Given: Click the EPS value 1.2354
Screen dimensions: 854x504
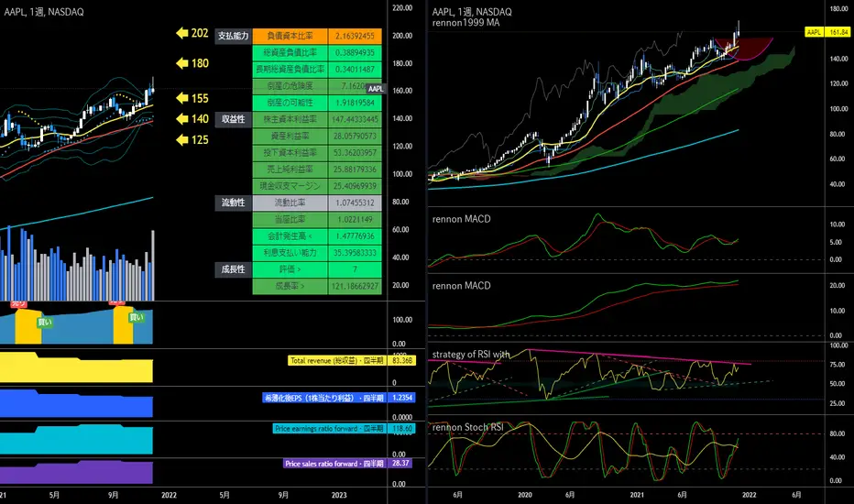Looking at the screenshot, I should click(x=402, y=398).
